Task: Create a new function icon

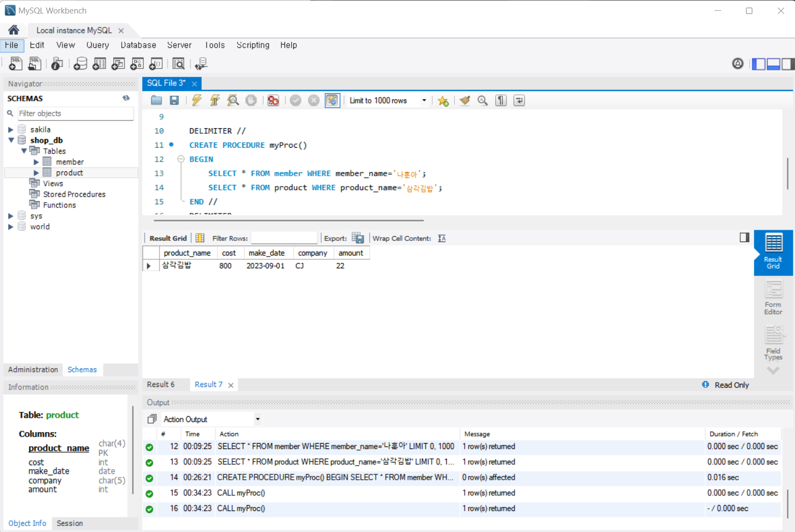Action: [x=156, y=64]
